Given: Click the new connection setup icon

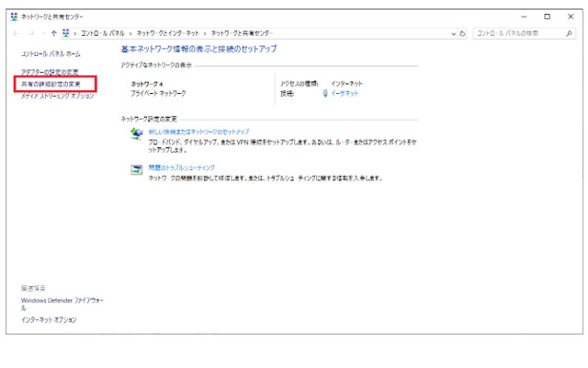Looking at the screenshot, I should point(137,133).
